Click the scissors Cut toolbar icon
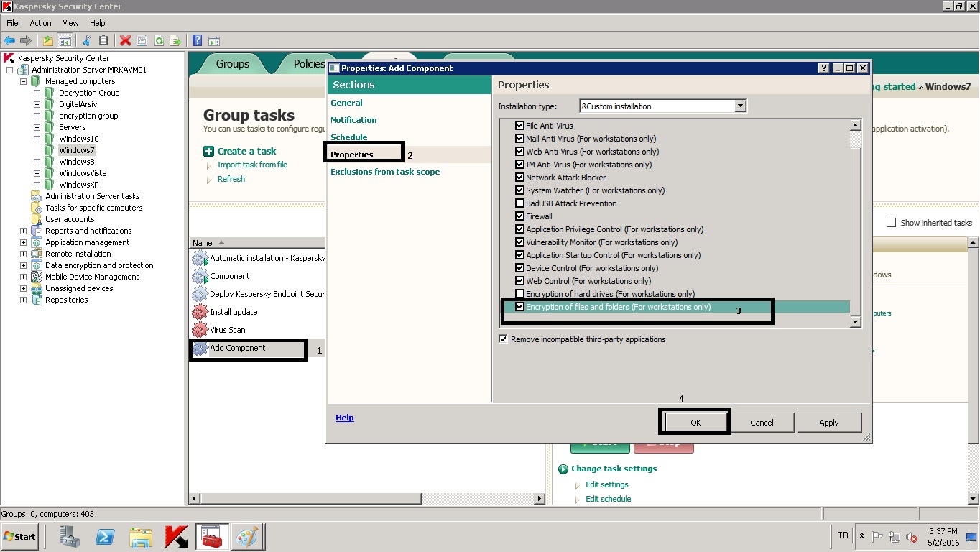The image size is (980, 552). click(x=87, y=41)
